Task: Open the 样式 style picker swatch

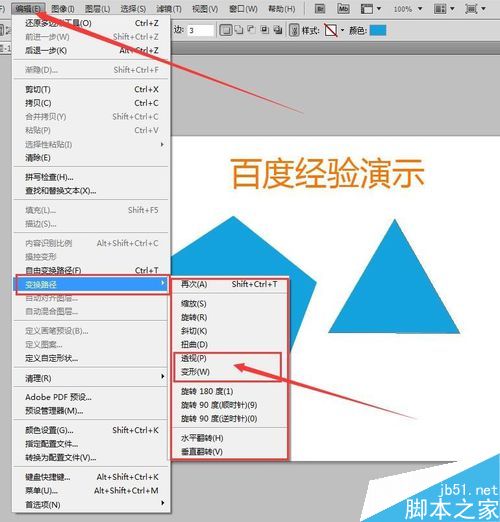Action: coord(331,30)
